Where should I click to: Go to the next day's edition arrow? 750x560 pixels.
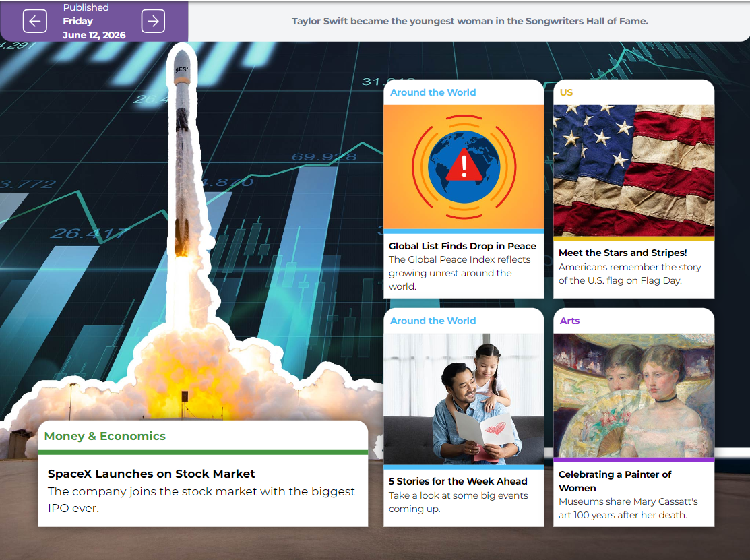[x=153, y=21]
